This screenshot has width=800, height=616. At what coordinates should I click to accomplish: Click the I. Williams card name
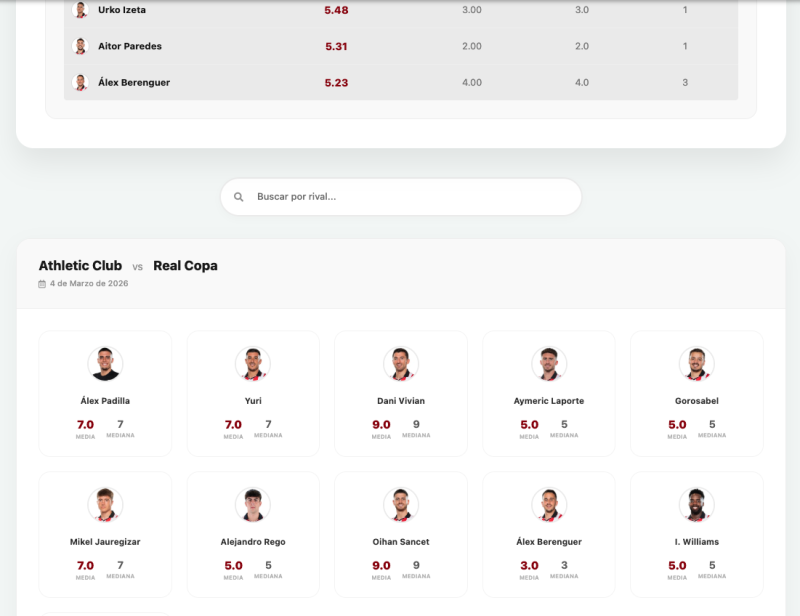pyautogui.click(x=697, y=541)
